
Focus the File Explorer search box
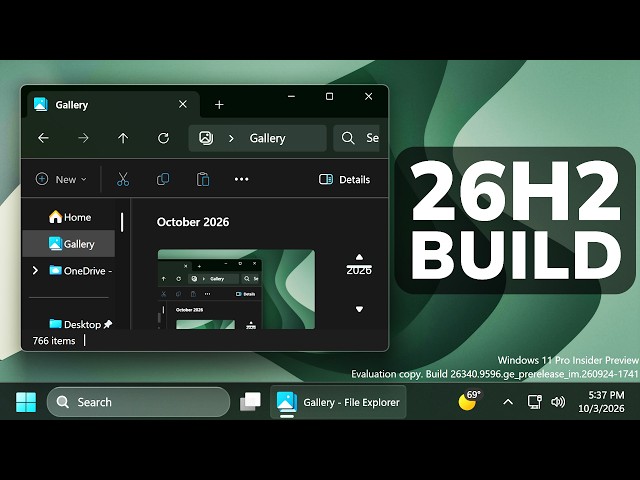tap(357, 138)
